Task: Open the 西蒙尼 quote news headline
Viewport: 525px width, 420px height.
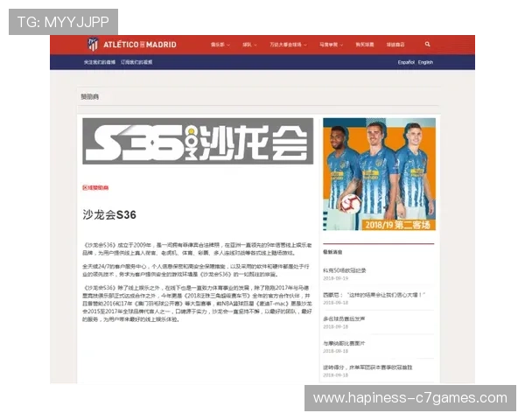Action: 374,295
